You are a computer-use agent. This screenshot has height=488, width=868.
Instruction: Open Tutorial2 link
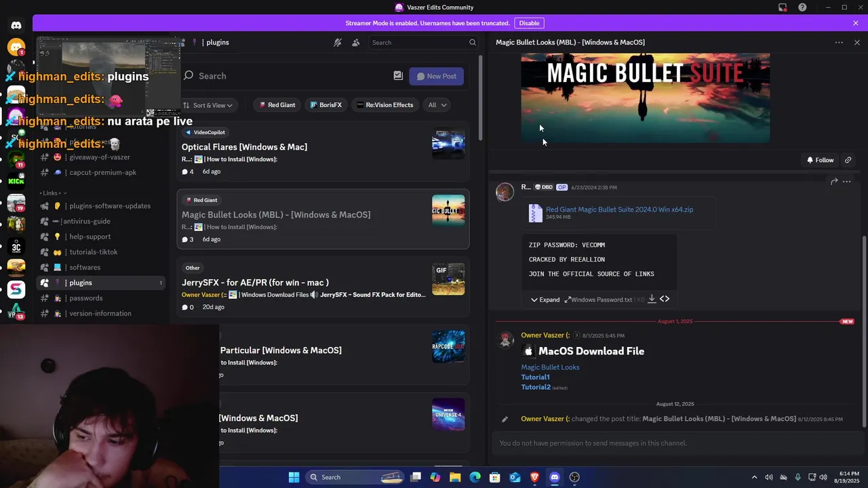pos(536,387)
